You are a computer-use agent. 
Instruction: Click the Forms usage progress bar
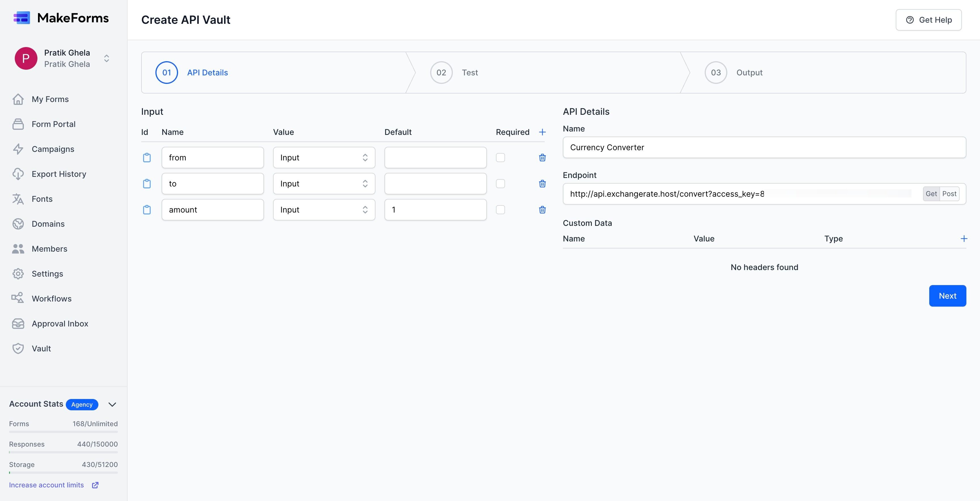pyautogui.click(x=64, y=432)
